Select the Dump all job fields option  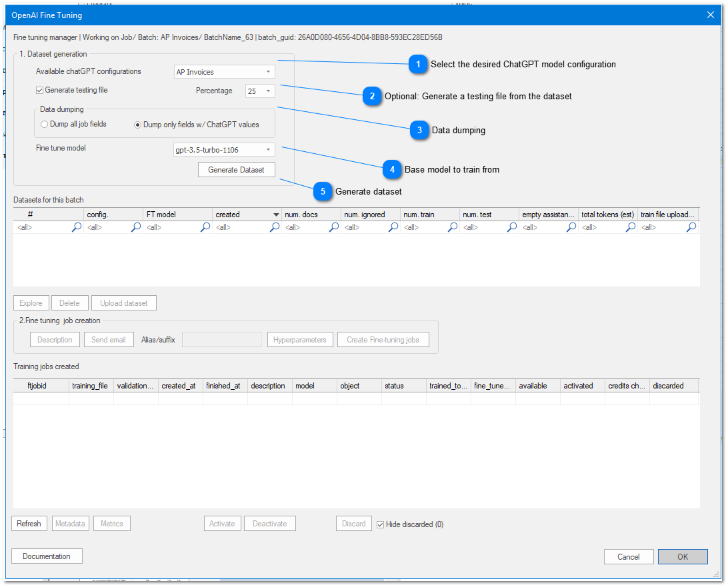click(x=45, y=124)
